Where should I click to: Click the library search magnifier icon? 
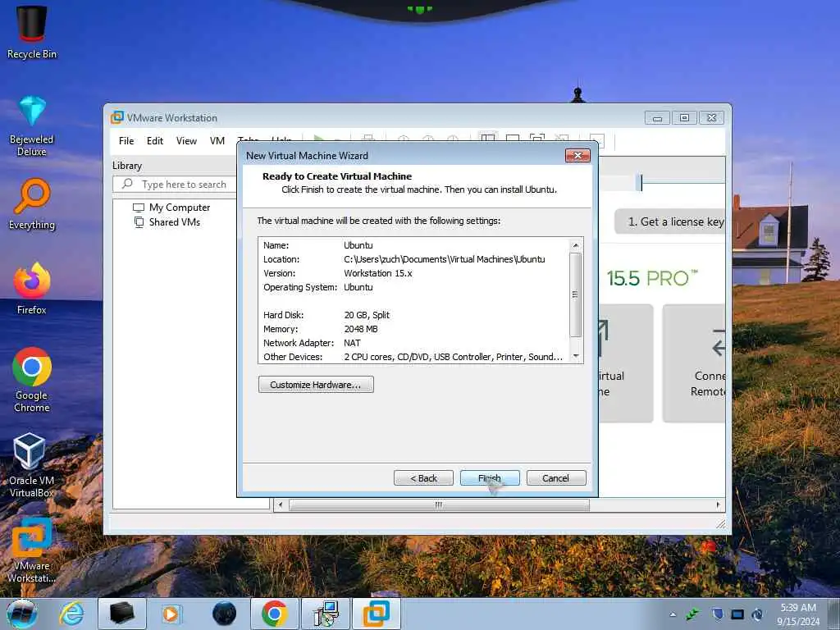point(127,184)
